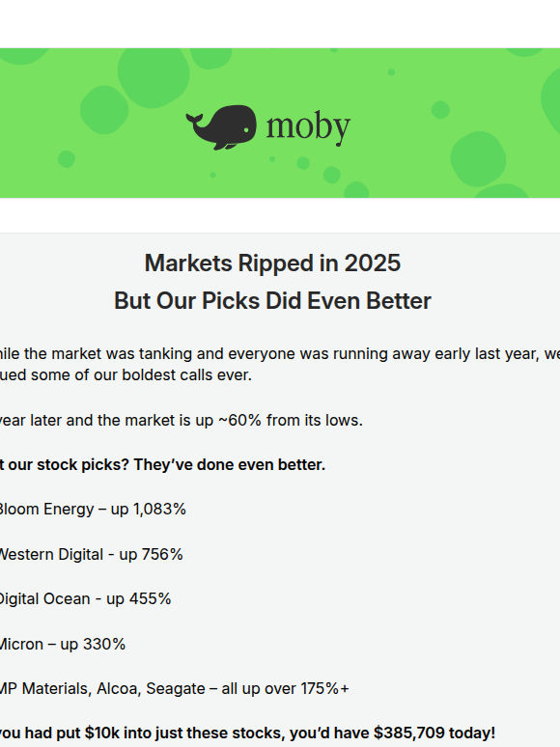Click the "boldest calls ever" text line
Viewport: 560px width, 747px height.
[126, 374]
